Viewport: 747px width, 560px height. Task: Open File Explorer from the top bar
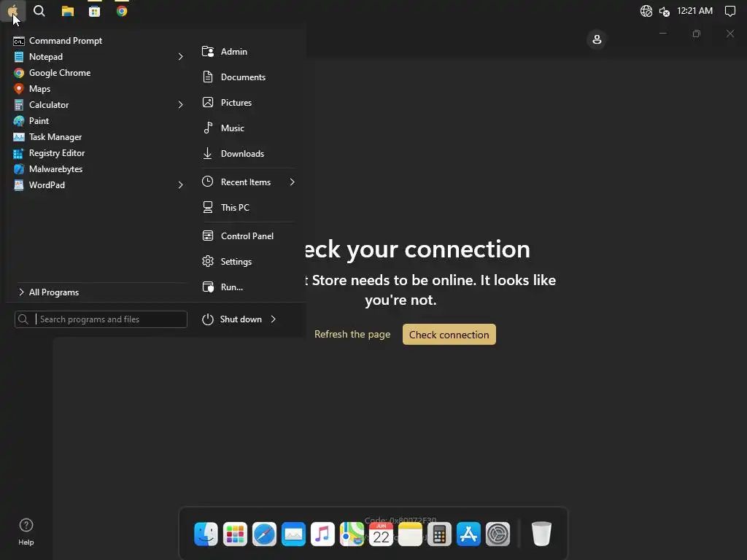[68, 11]
